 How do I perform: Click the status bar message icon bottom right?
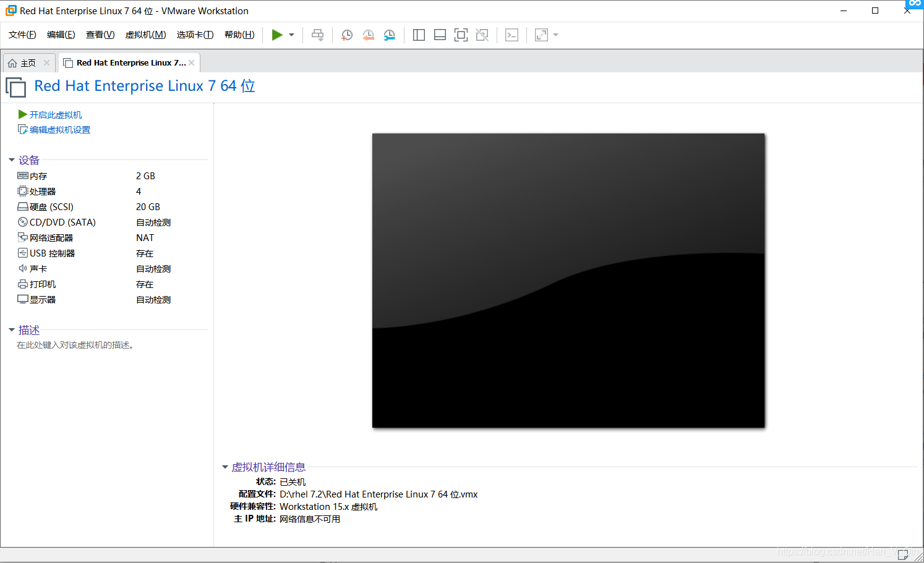pyautogui.click(x=902, y=554)
